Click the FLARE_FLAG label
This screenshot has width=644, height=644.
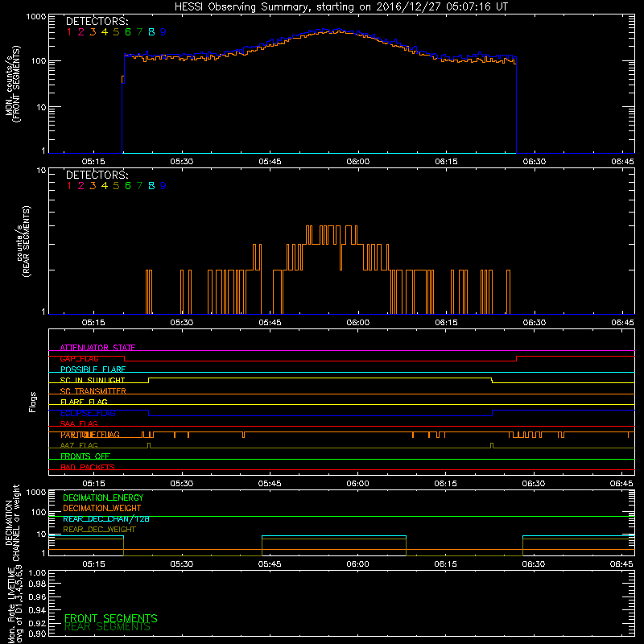84,402
